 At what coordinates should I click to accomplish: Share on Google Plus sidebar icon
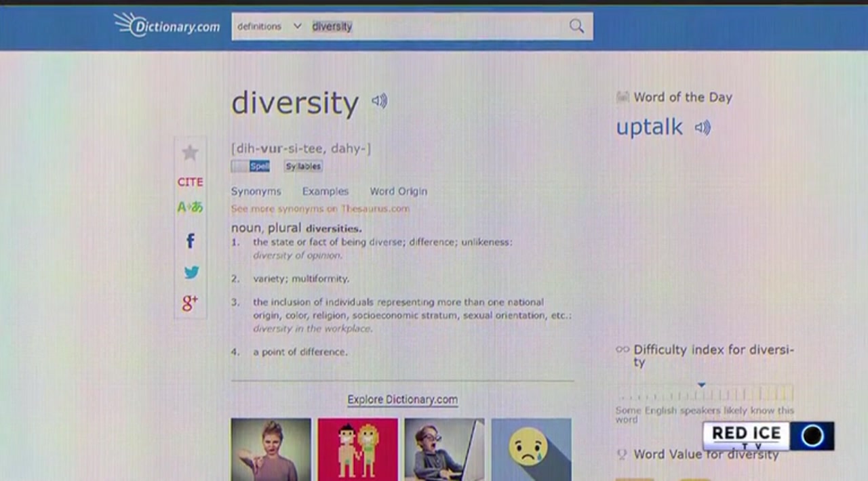point(190,304)
